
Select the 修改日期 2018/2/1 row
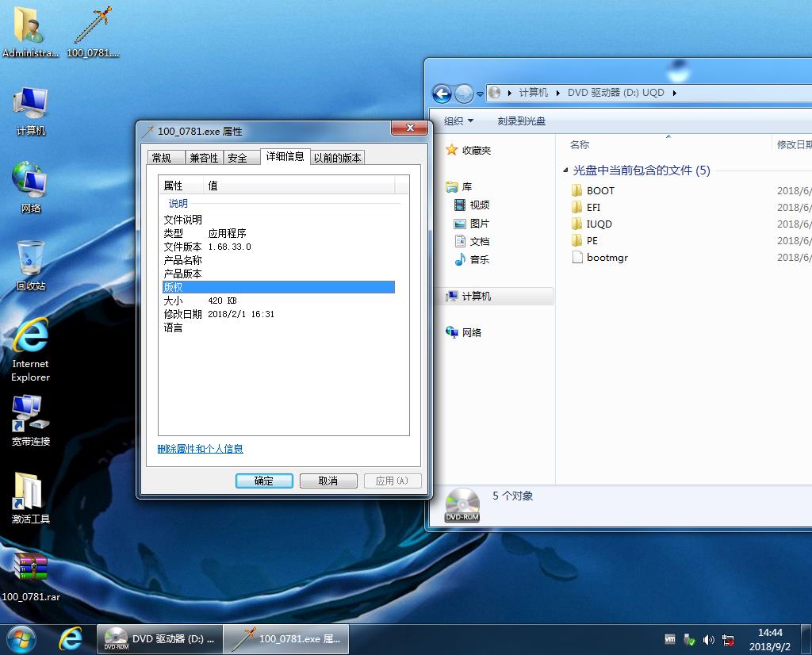tap(278, 314)
